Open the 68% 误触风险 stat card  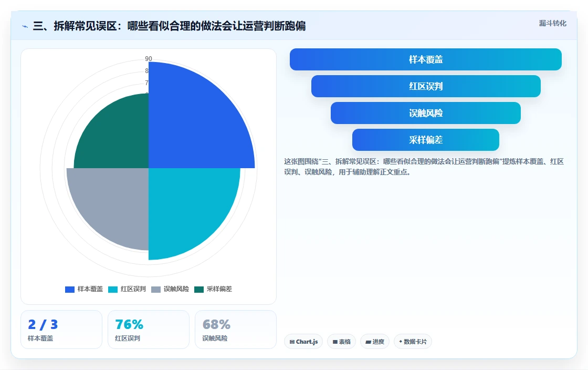[236, 330]
